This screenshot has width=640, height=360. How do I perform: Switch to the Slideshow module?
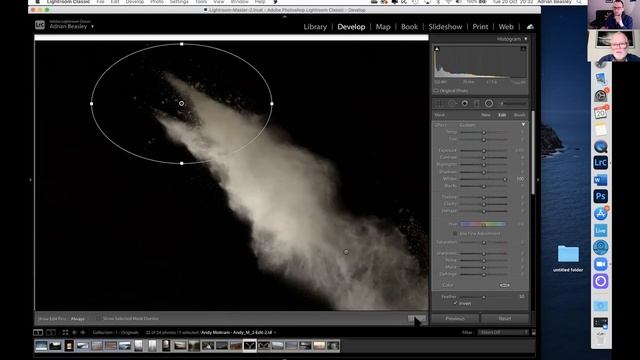(445, 27)
